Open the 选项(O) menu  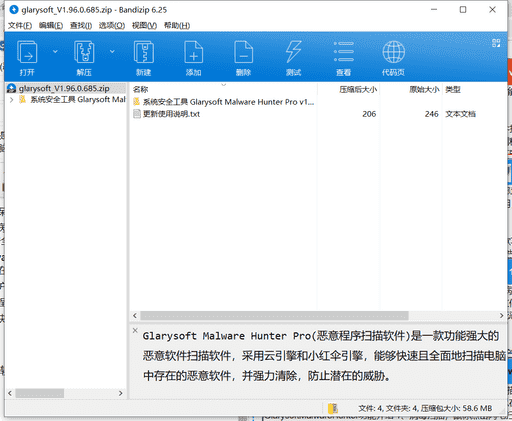point(112,26)
